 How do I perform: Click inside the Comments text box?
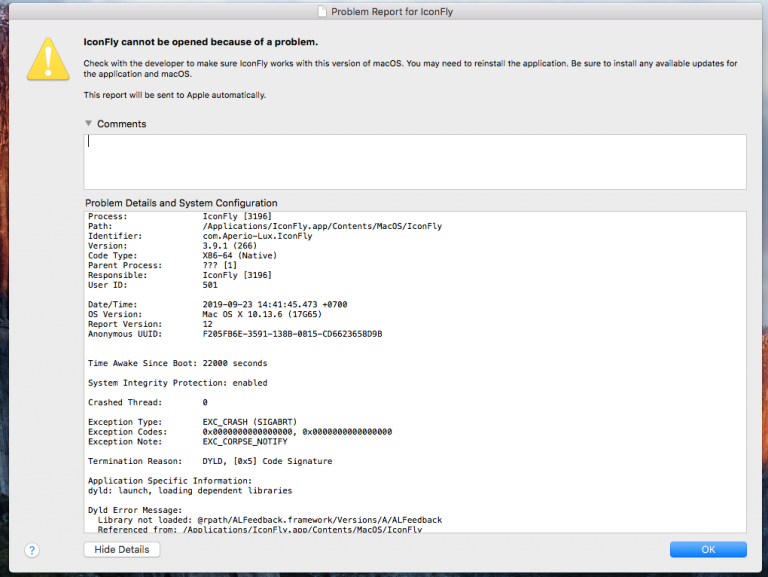tap(415, 162)
